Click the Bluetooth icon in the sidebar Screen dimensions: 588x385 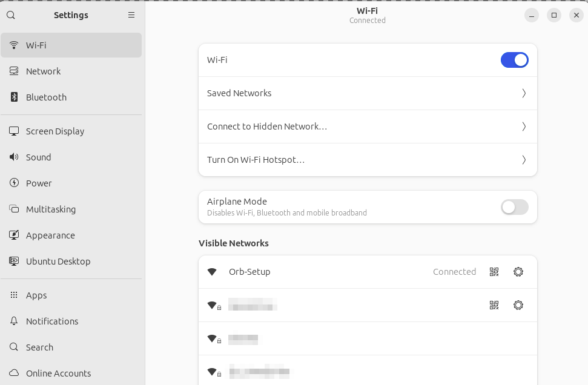point(14,97)
